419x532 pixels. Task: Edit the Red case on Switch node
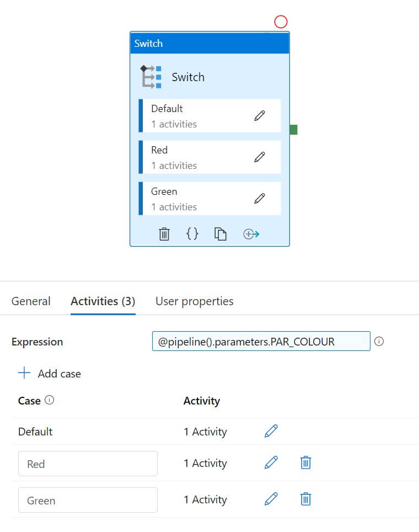tap(260, 157)
